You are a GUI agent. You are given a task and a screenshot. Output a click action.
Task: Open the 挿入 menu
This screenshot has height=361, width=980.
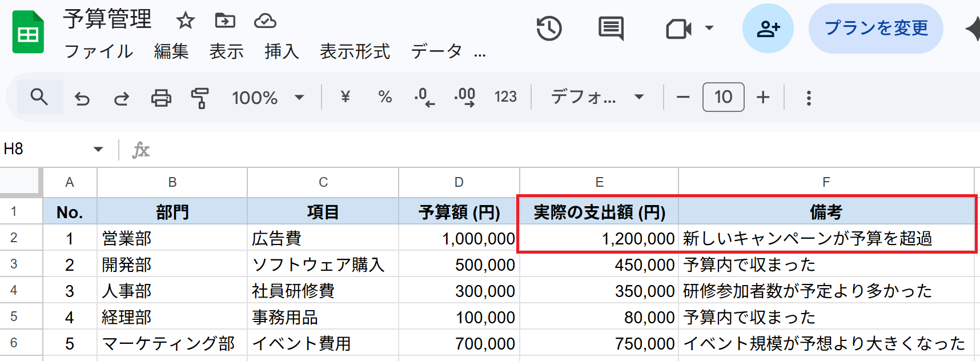(x=282, y=52)
